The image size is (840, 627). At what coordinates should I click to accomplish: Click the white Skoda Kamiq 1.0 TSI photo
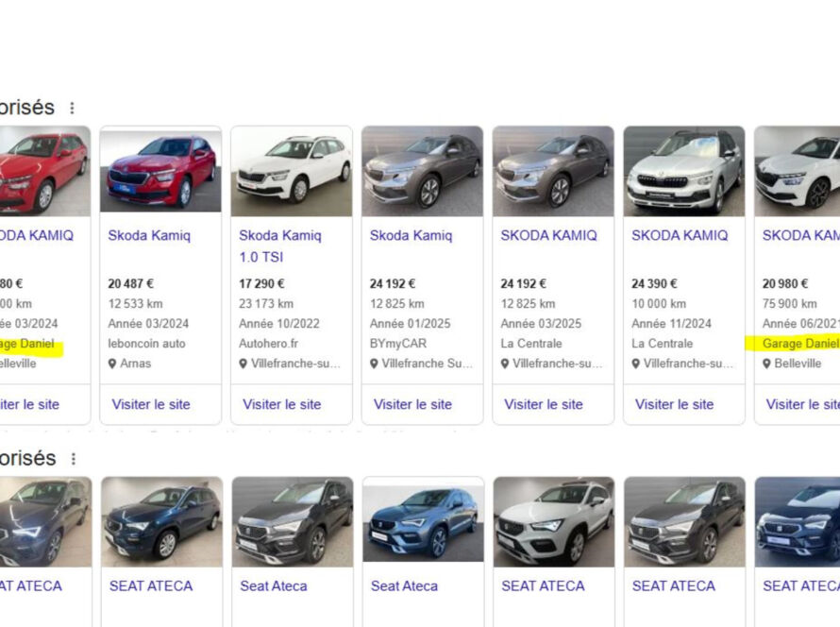point(291,169)
